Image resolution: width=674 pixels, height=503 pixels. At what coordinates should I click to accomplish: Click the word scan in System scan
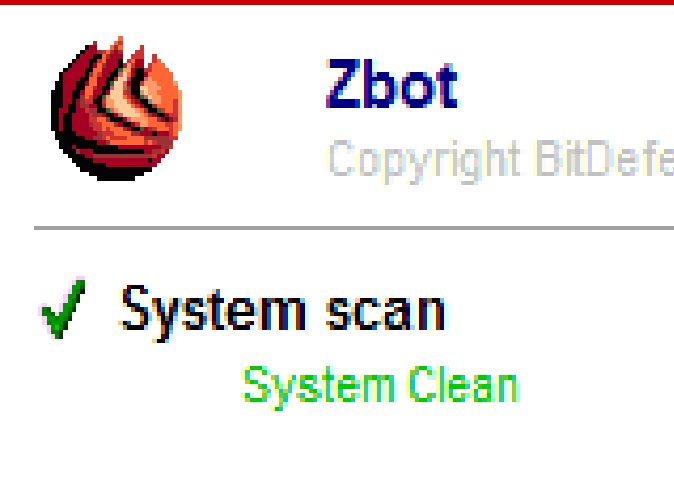pyautogui.click(x=386, y=313)
